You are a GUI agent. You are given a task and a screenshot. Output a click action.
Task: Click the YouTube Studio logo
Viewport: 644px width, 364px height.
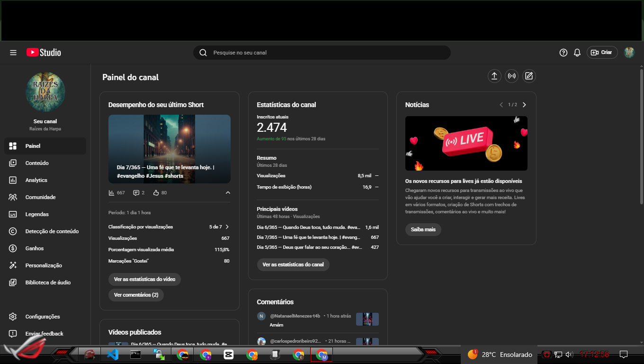tap(44, 53)
